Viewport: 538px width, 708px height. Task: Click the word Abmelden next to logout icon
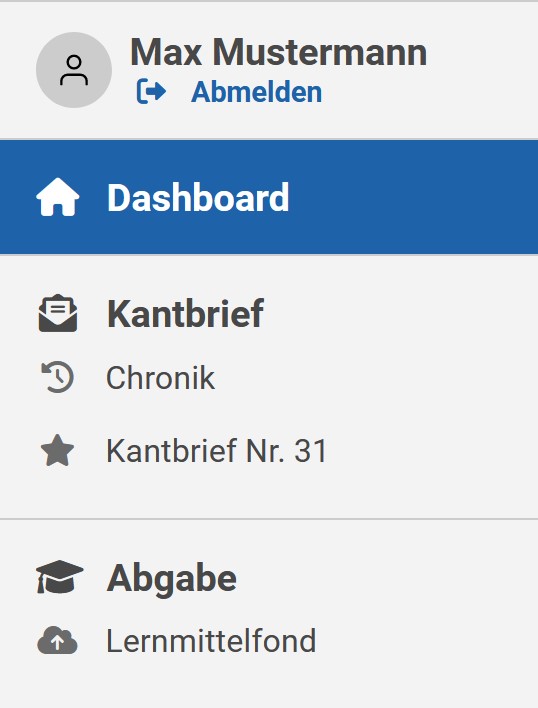256,92
